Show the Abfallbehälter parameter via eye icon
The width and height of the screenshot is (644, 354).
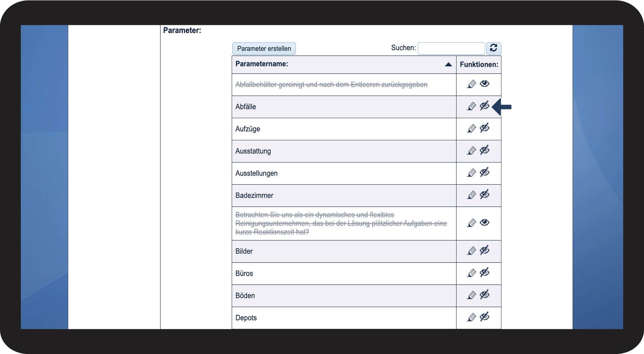(x=484, y=83)
